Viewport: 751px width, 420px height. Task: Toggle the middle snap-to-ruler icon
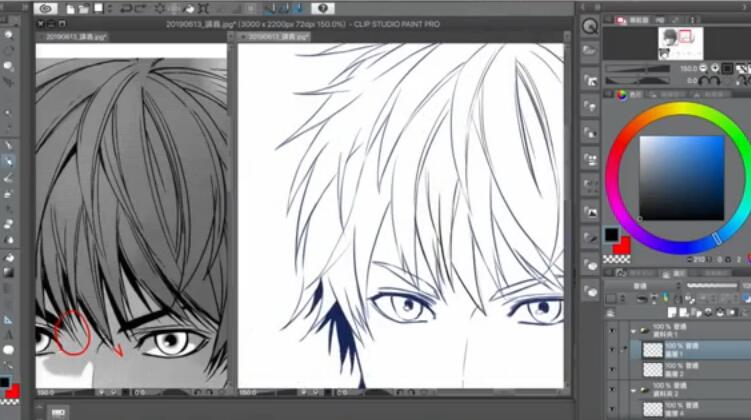[284, 9]
